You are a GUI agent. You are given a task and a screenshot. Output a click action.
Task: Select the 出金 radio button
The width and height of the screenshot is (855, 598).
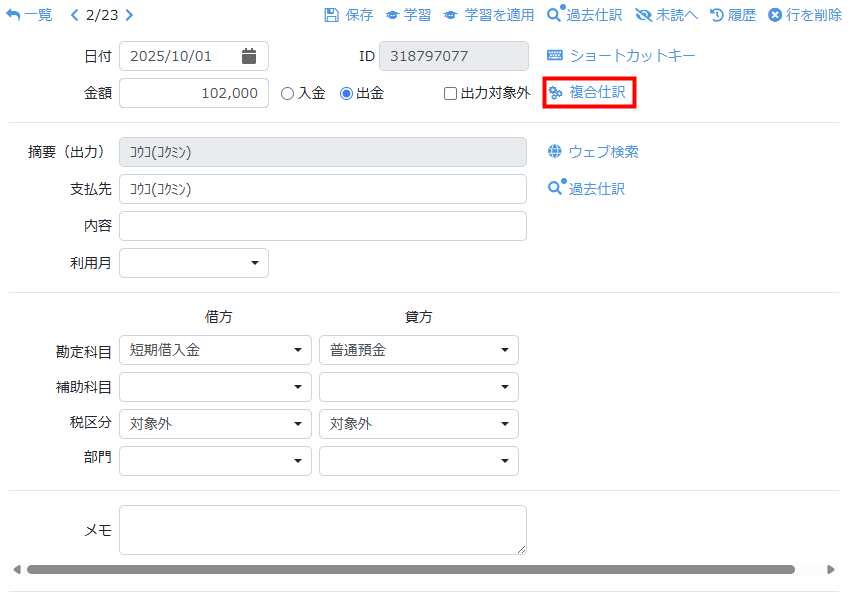[347, 94]
